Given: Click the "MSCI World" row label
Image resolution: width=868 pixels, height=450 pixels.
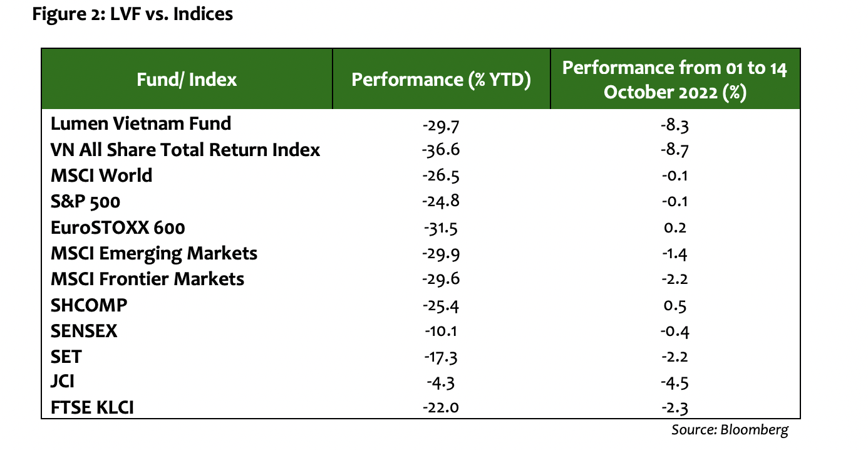Looking at the screenshot, I should tap(101, 175).
